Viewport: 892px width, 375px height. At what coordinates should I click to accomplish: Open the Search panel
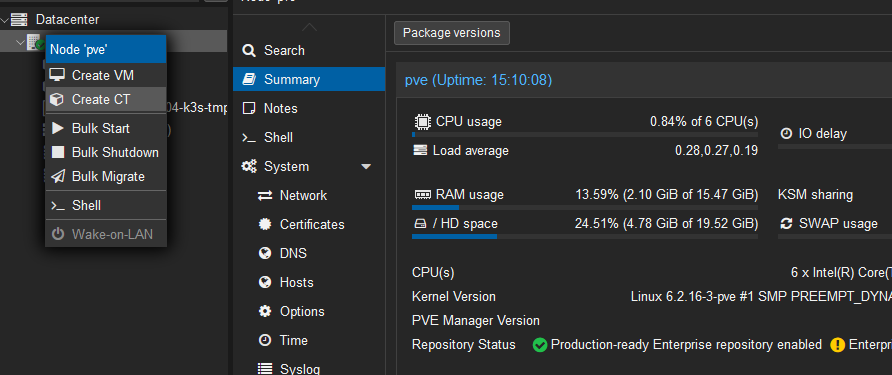(x=309, y=51)
